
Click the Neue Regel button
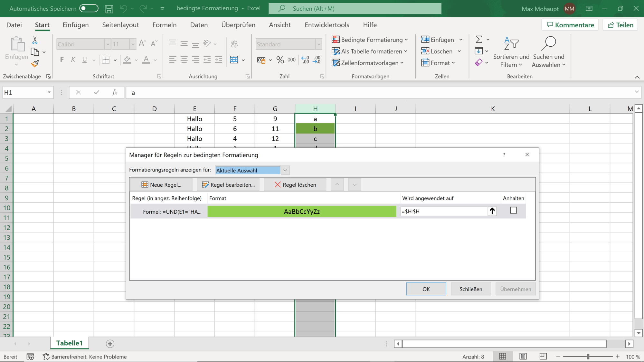pos(161,185)
